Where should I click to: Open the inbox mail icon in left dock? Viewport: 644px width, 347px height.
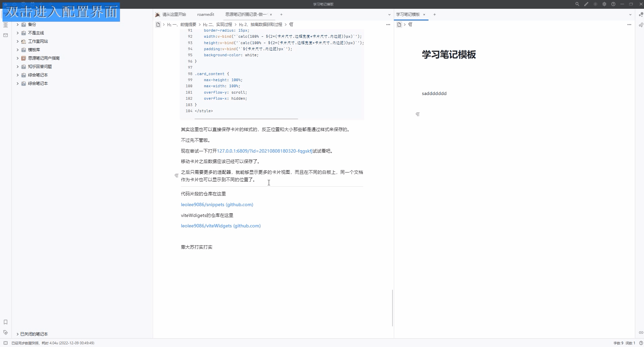pyautogui.click(x=5, y=35)
